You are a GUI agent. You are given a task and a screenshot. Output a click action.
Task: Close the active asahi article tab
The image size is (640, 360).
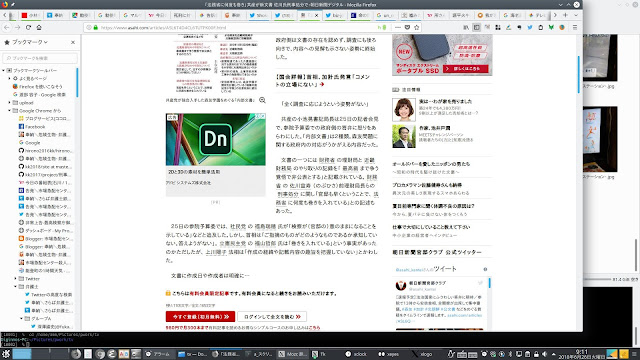(x=316, y=16)
